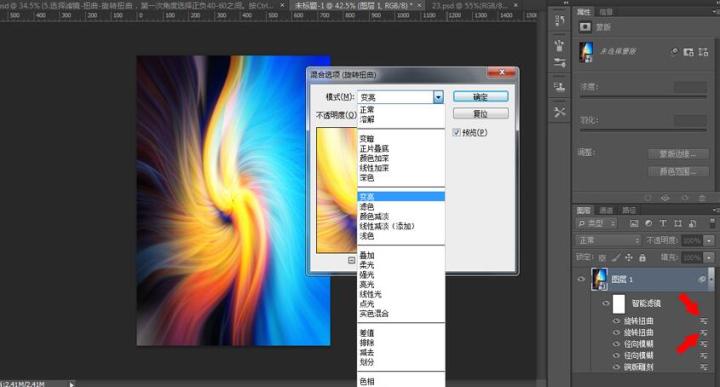The width and height of the screenshot is (720, 387).
Task: Select 线性减淡（添加） in the list
Action: (x=387, y=226)
